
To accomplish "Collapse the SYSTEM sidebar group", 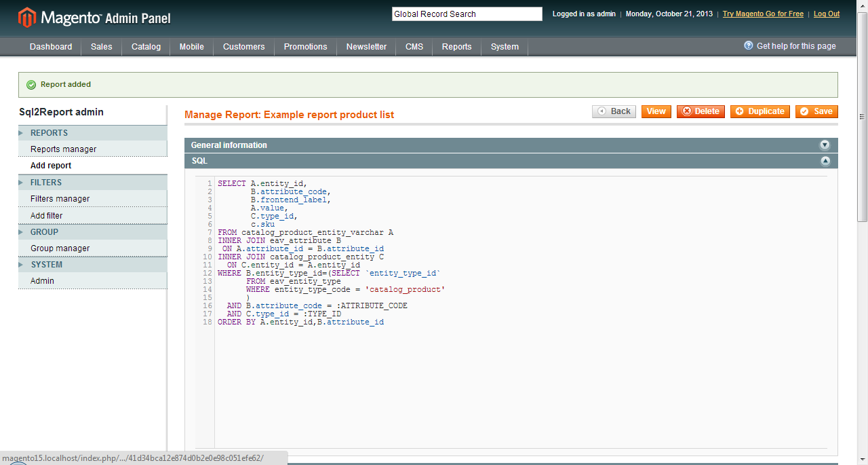I will click(x=22, y=265).
